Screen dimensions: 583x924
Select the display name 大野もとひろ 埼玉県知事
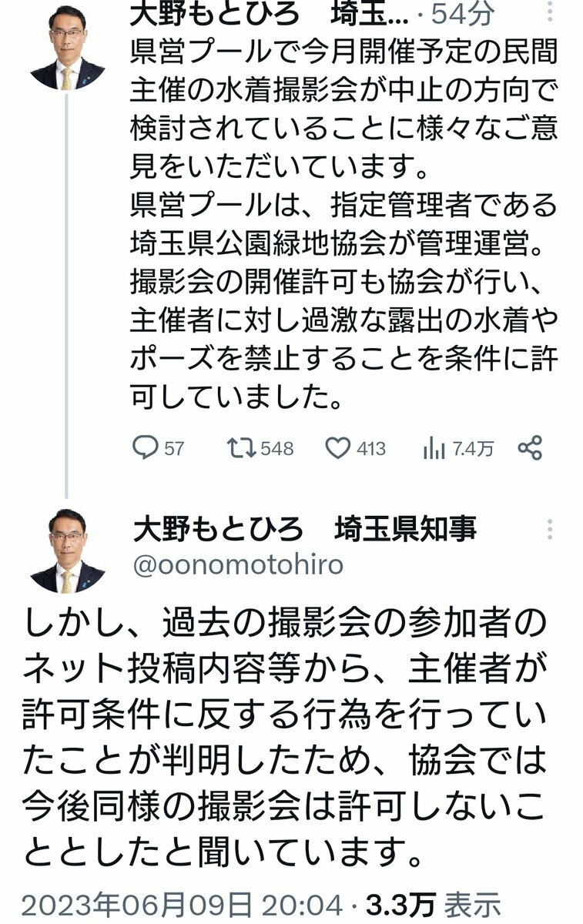point(304,529)
